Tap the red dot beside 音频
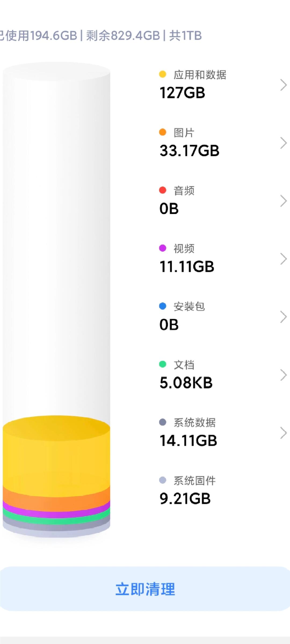 point(162,190)
